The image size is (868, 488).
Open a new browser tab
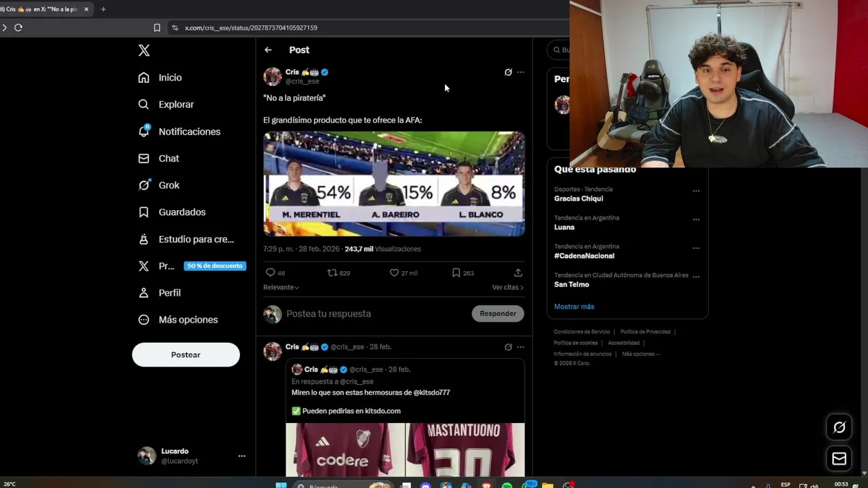(103, 9)
